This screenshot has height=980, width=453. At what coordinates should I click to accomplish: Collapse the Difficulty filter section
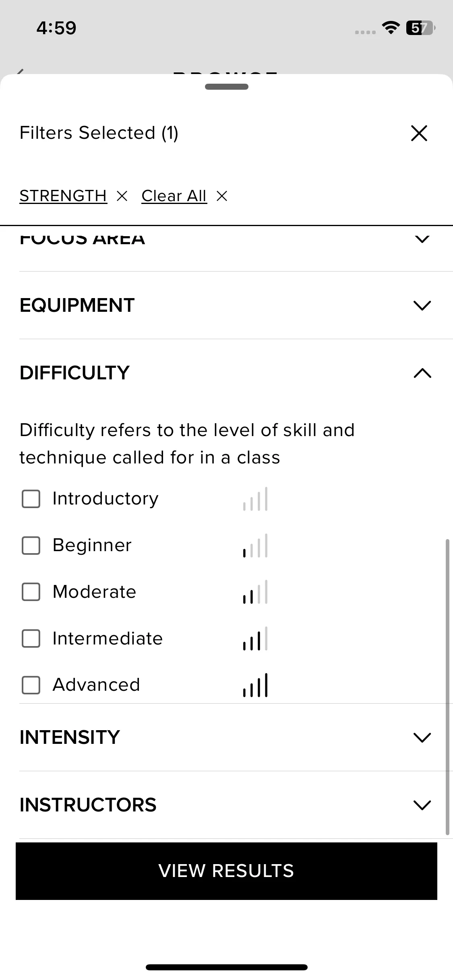coord(422,373)
